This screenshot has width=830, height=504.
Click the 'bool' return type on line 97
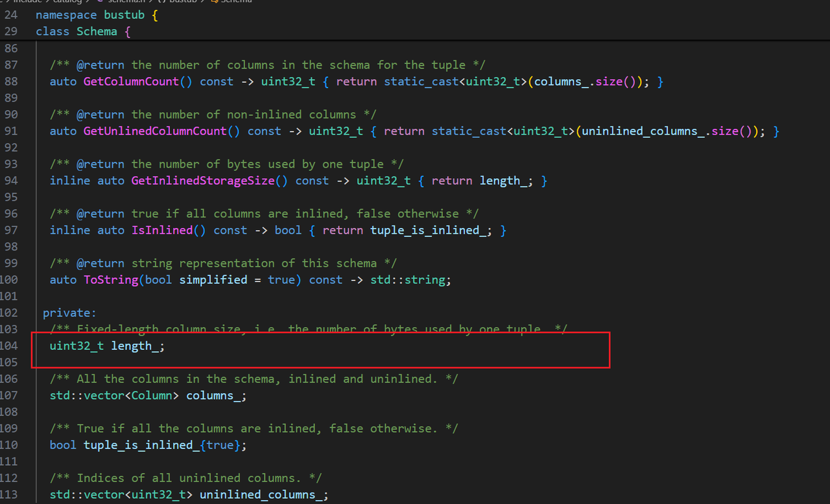tap(288, 230)
